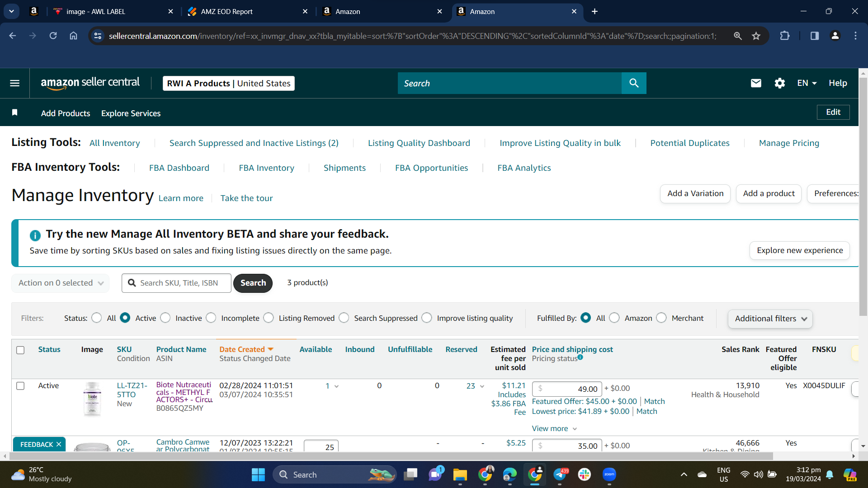
Task: Toggle browser side panel icon
Action: (814, 36)
